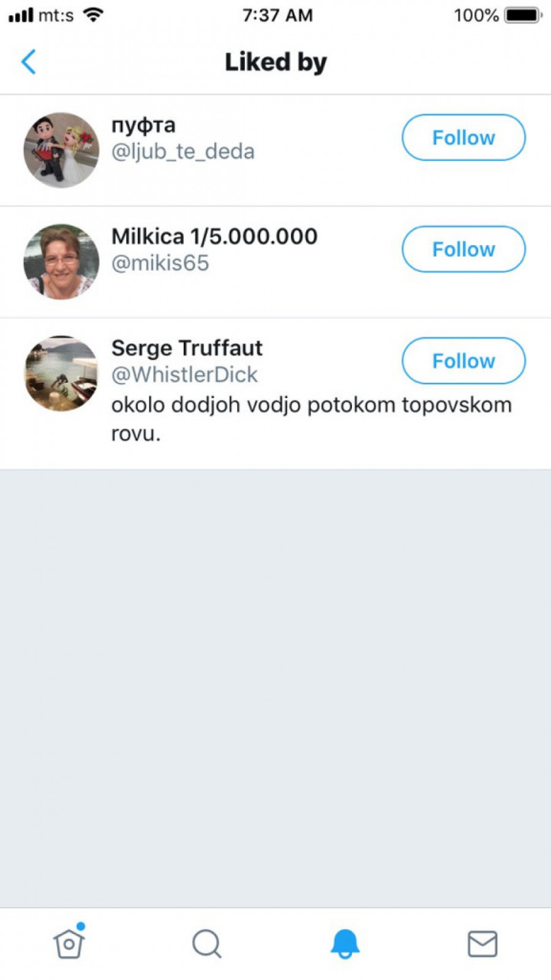Image resolution: width=551 pixels, height=980 pixels.
Task: Follow Serge Truffaut
Action: [463, 361]
